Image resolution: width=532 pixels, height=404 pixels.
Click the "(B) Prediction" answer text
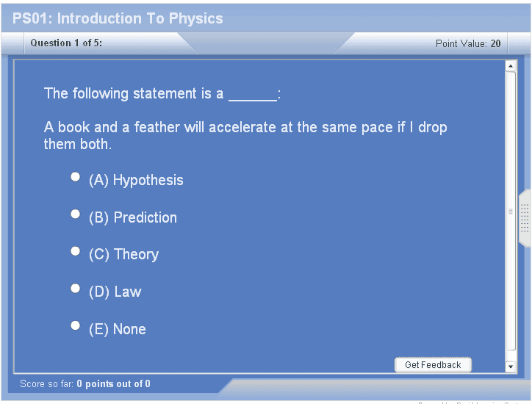[133, 218]
